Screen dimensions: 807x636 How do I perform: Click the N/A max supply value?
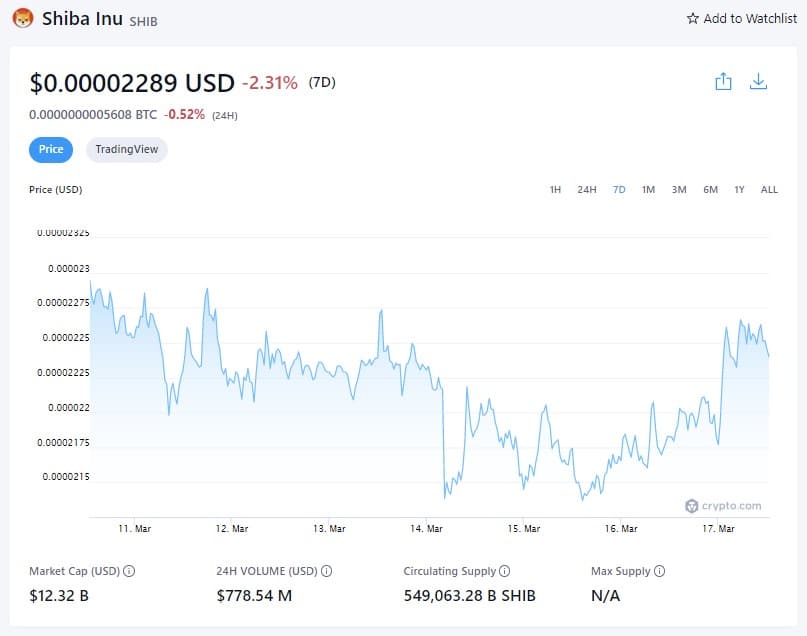[x=606, y=596]
